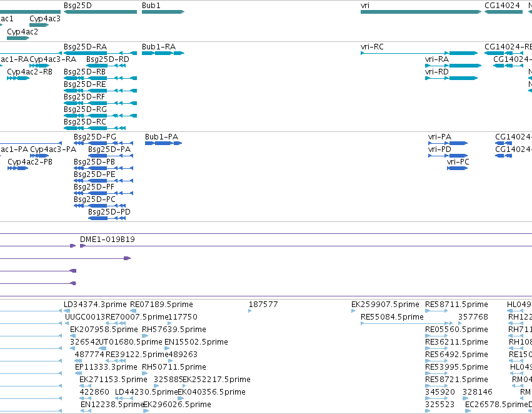The width and height of the screenshot is (532, 414).
Task: Click EST EP11333.3prime label
Action: point(106,367)
